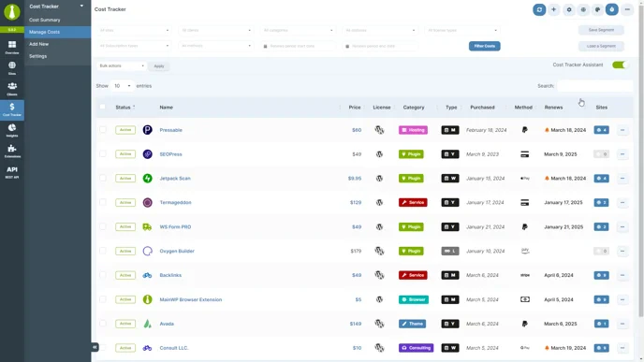Open the All statuses filter dropdown
The height and width of the screenshot is (362, 644).
click(x=380, y=30)
